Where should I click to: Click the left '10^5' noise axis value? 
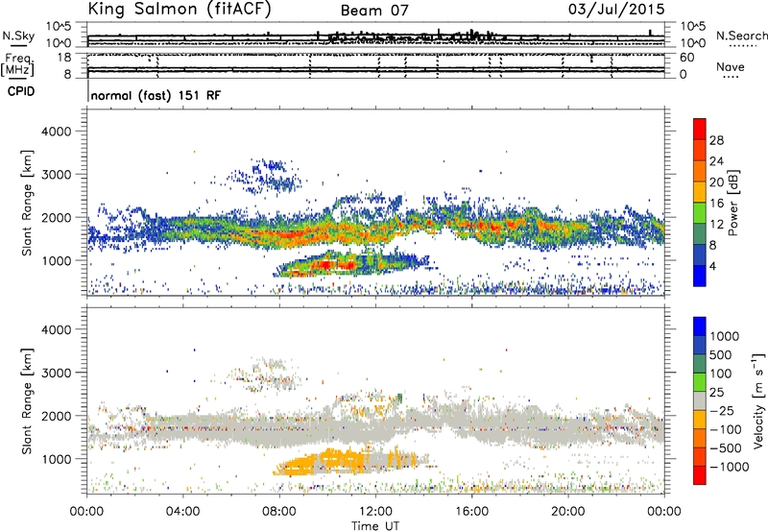click(59, 27)
